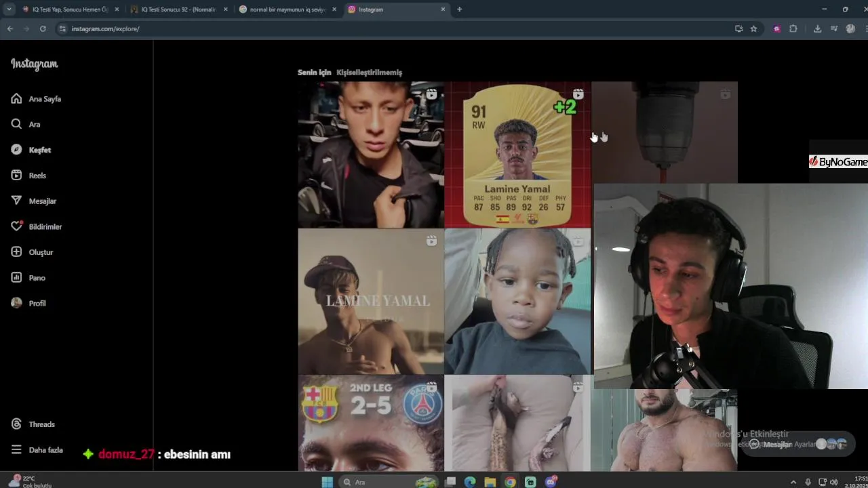Open Discord from the taskbar
Viewport: 868px width, 488px height.
(551, 482)
